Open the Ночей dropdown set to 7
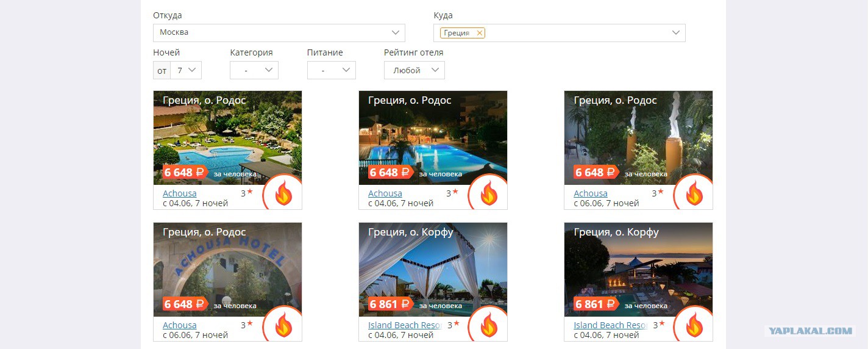Viewport: 868px width, 349px height. tap(186, 70)
